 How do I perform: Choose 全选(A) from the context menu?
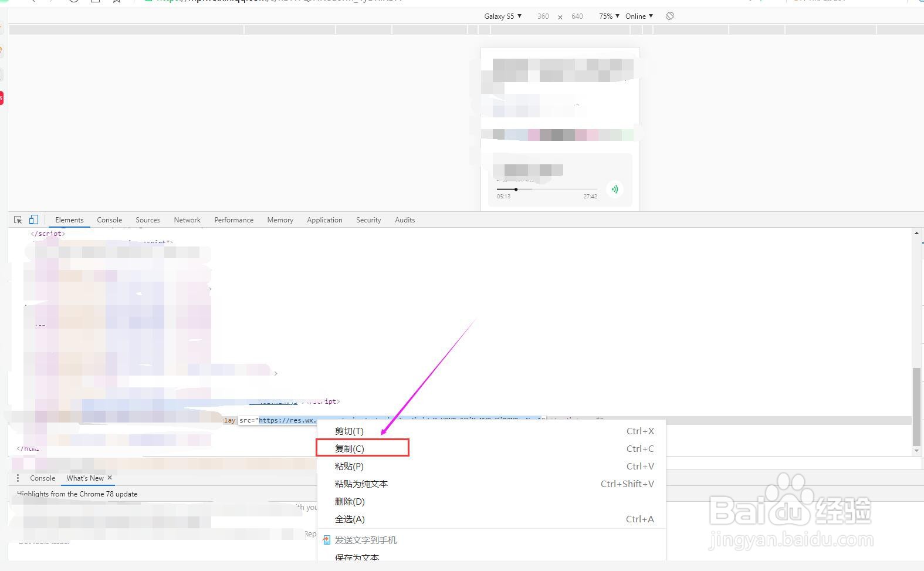(x=492, y=519)
